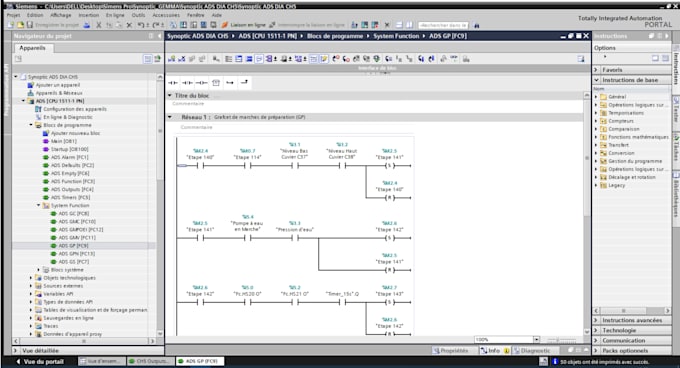This screenshot has height=368, width=680.
Task: Click the Bibliothèques vertical side tab
Action: pyautogui.click(x=676, y=197)
